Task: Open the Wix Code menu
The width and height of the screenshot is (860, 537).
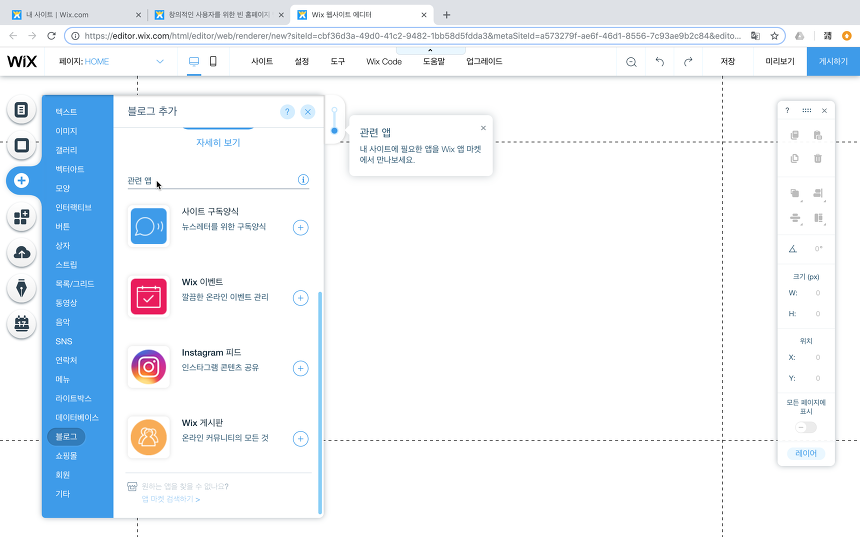Action: 384,61
